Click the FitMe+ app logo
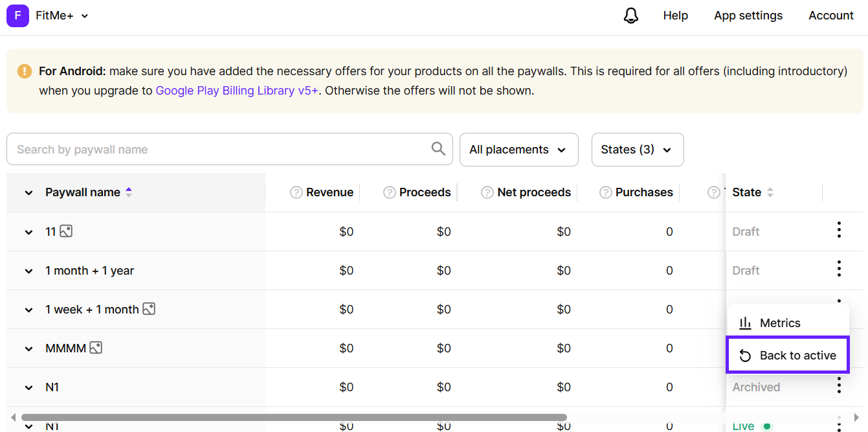Screen dimensions: 868x432 point(17,15)
